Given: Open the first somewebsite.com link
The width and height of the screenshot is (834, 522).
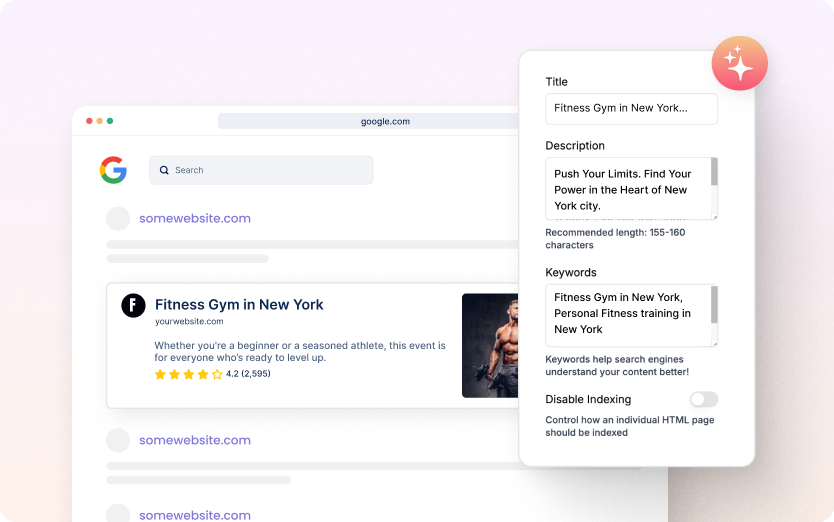Looking at the screenshot, I should click(195, 218).
